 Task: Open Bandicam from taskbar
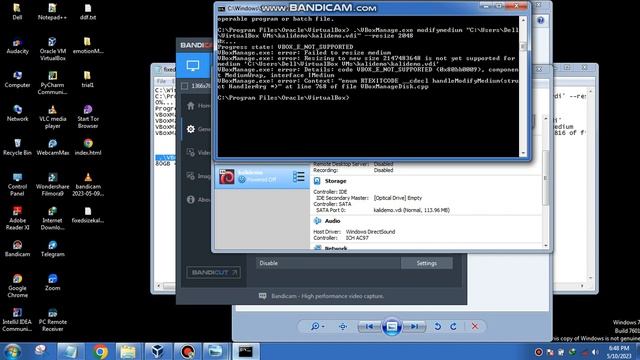pyautogui.click(x=187, y=351)
